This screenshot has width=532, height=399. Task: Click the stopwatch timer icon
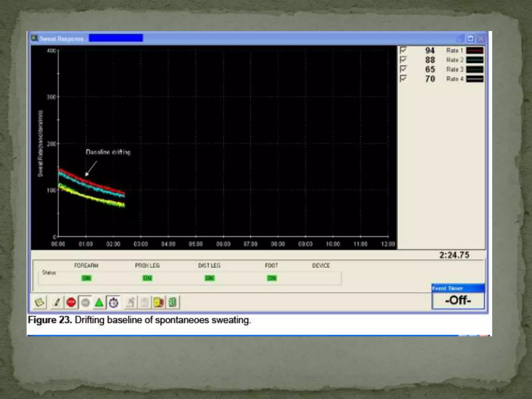pos(114,302)
